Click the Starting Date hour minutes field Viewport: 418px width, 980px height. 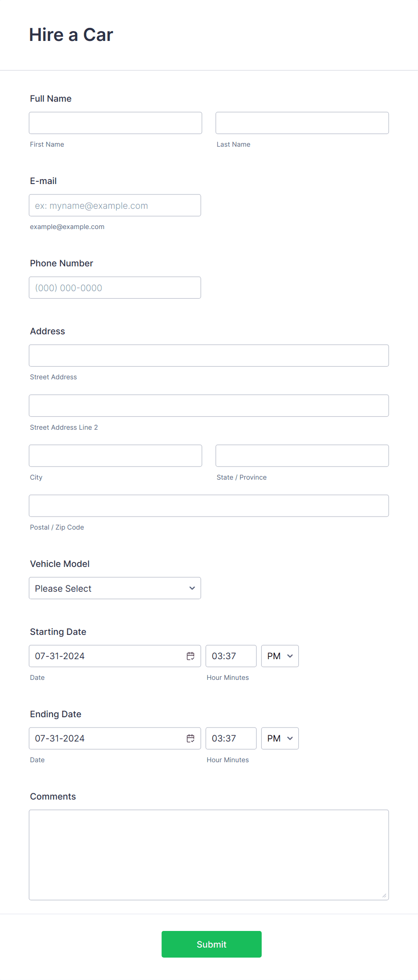coord(231,656)
